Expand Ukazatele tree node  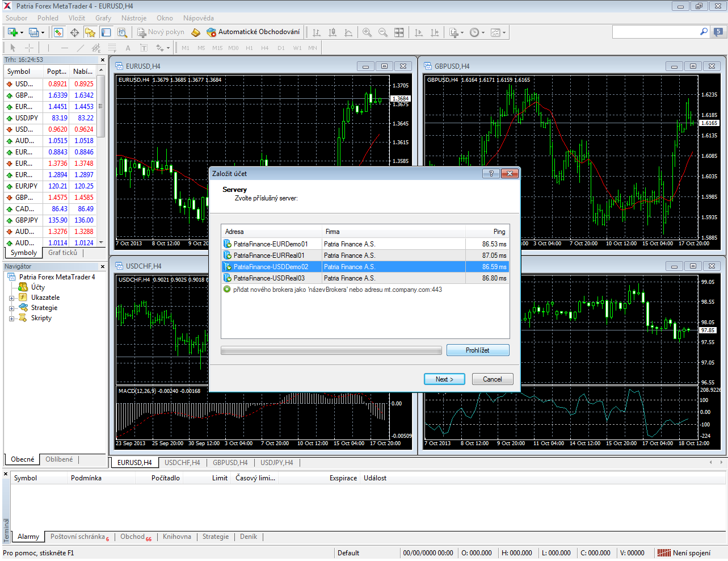point(11,298)
